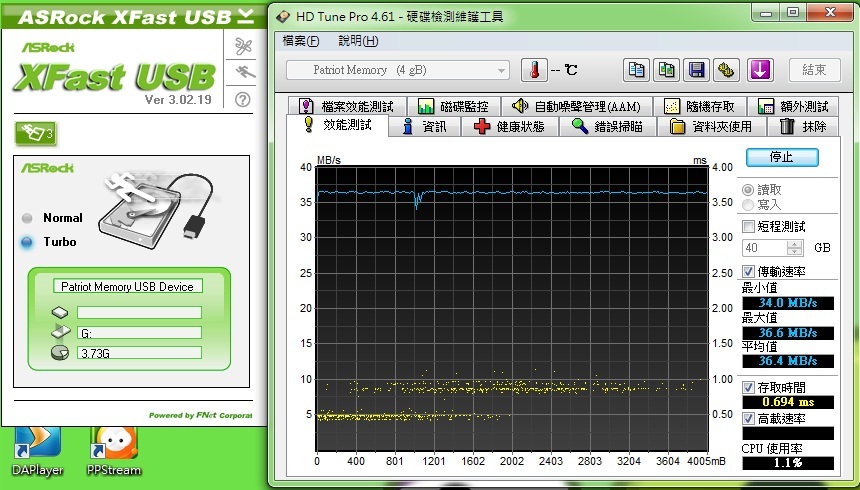The image size is (860, 490).
Task: Select the 效能測試 benchmark tab
Action: (x=337, y=125)
